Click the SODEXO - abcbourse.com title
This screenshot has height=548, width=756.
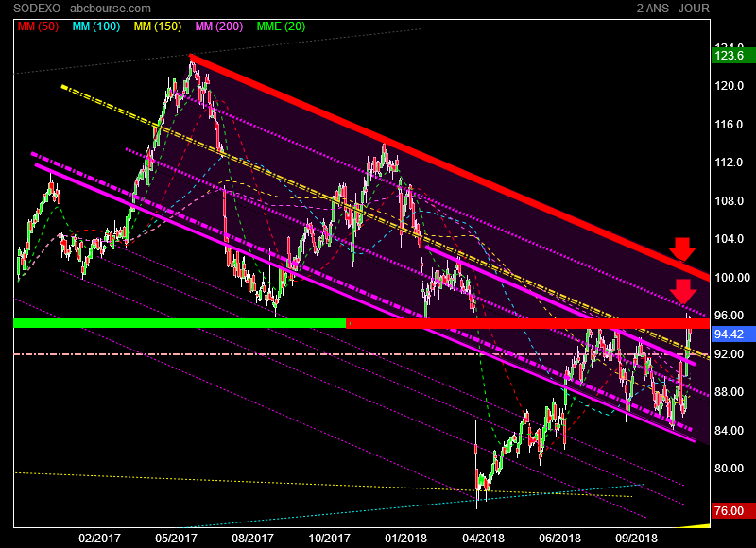coord(82,9)
